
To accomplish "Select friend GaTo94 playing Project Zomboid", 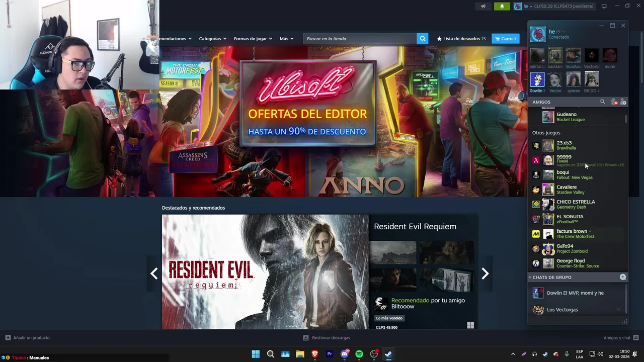I will click(x=579, y=249).
